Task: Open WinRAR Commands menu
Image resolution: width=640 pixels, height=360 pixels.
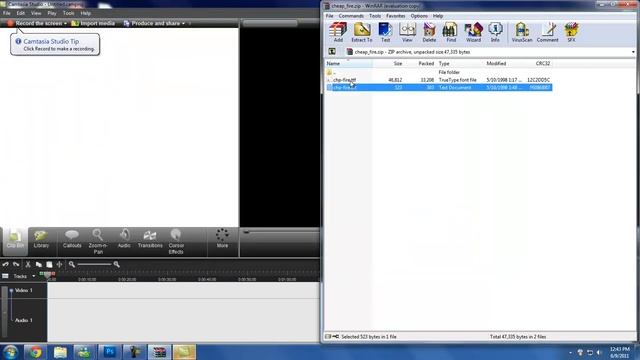Action: (x=351, y=16)
